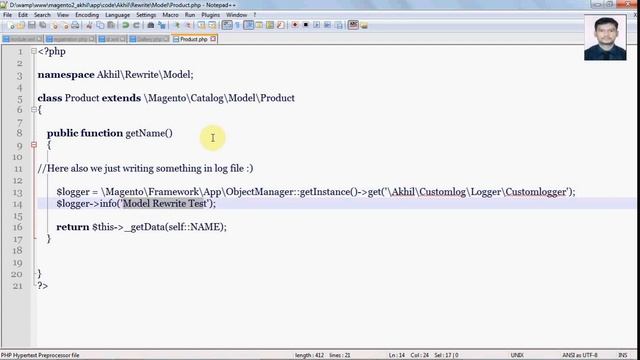Click the Close document toolbar icon
The image size is (640, 360).
click(x=54, y=25)
